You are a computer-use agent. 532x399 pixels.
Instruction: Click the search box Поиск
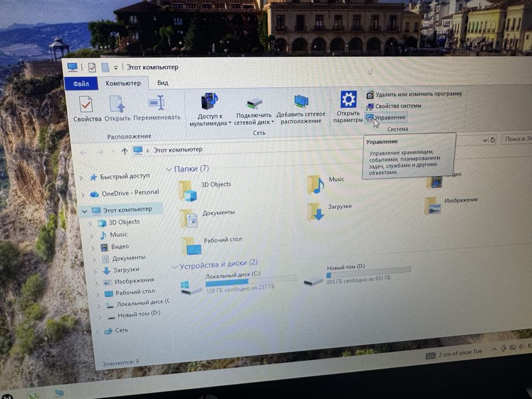pyautogui.click(x=517, y=139)
